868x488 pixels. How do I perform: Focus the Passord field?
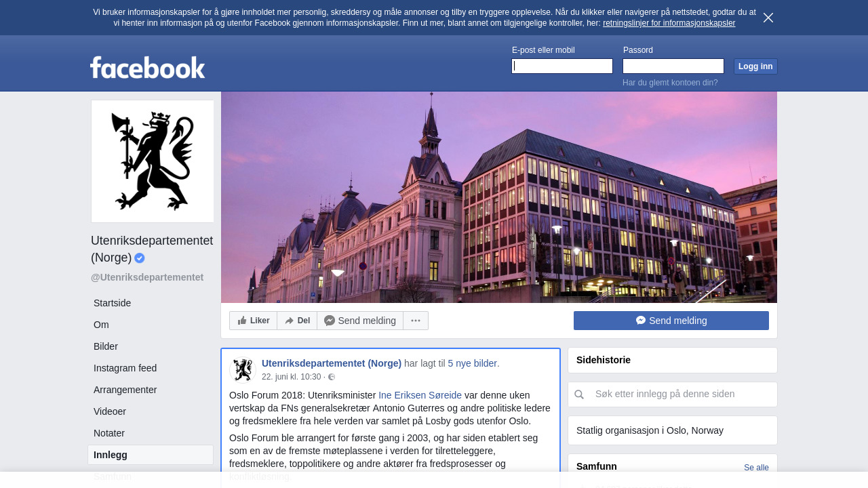673,66
